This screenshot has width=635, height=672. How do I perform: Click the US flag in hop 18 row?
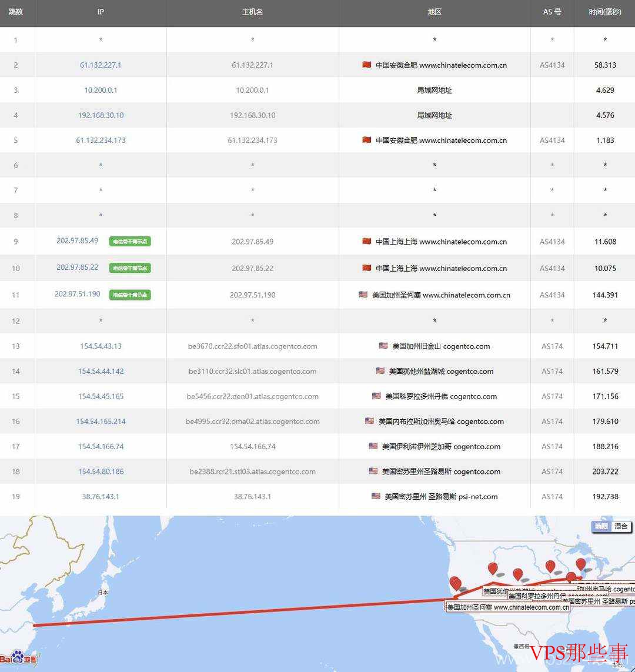[373, 470]
